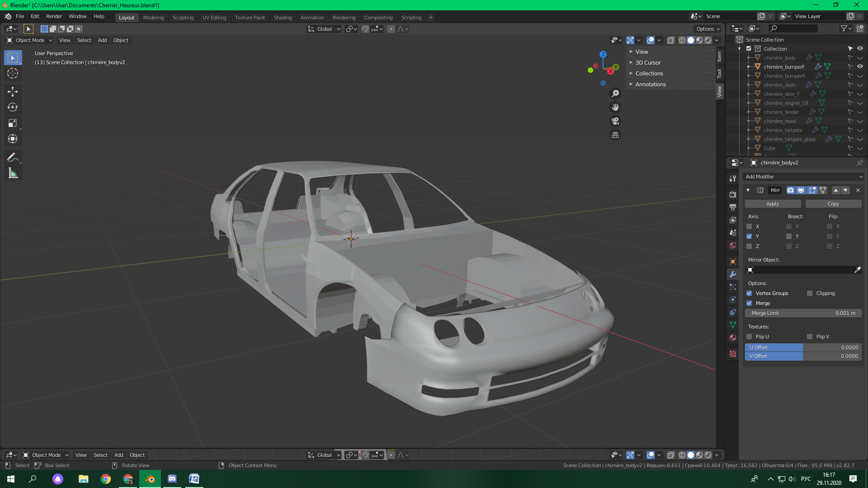Select the Rotate tool
Screen dimensions: 868x488
(x=12, y=108)
